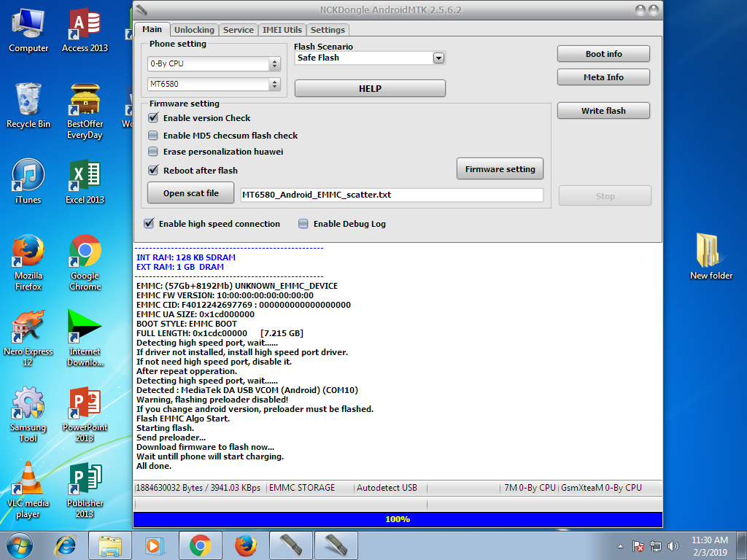The width and height of the screenshot is (747, 560).
Task: Click the volume speaker tray icon
Action: point(673,546)
